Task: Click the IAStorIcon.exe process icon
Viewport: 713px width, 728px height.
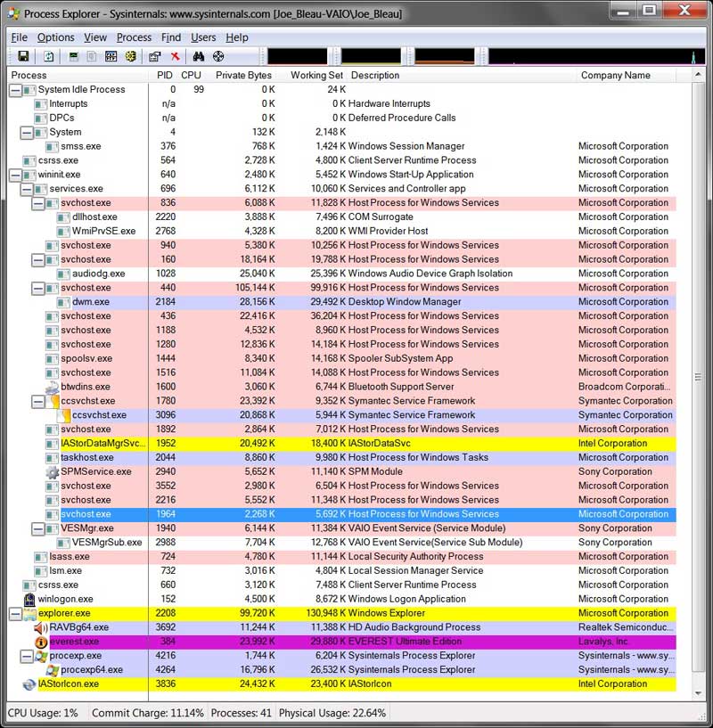Action: [29, 684]
